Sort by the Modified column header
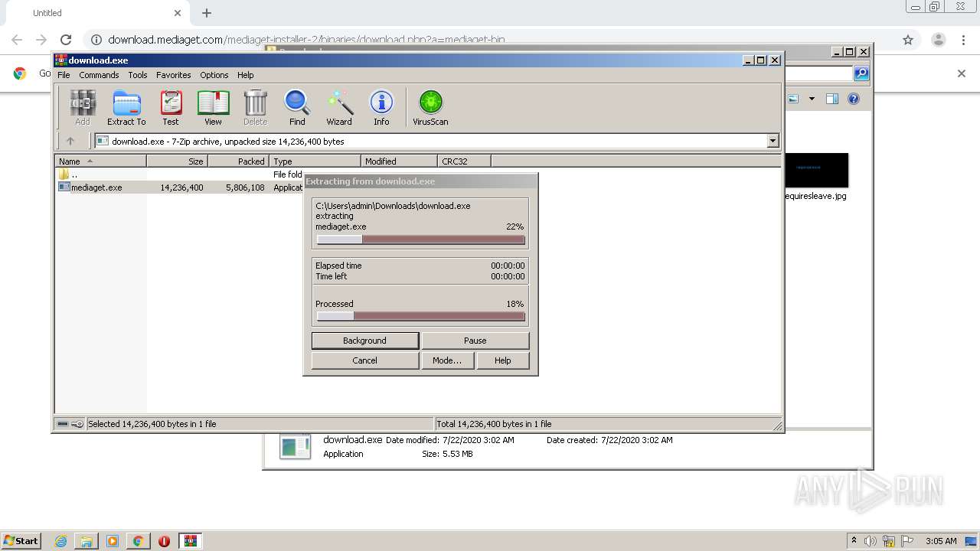This screenshot has width=980, height=551. click(x=399, y=161)
